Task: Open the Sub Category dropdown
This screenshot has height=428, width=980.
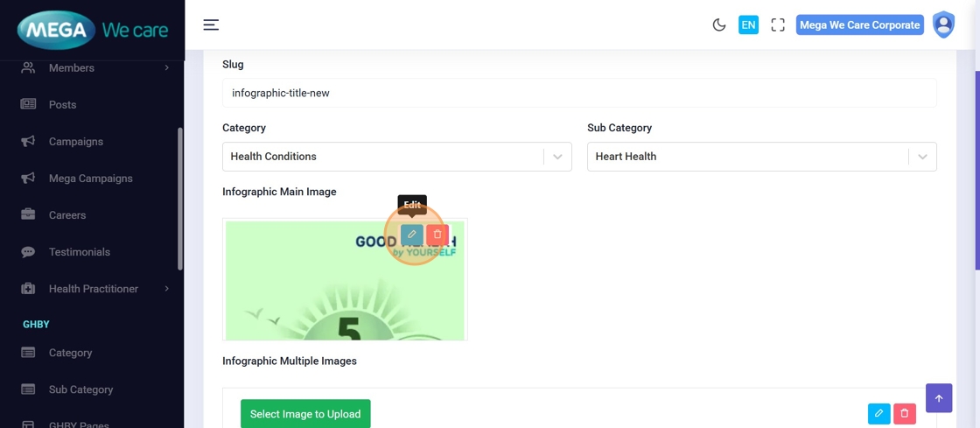Action: click(x=761, y=157)
